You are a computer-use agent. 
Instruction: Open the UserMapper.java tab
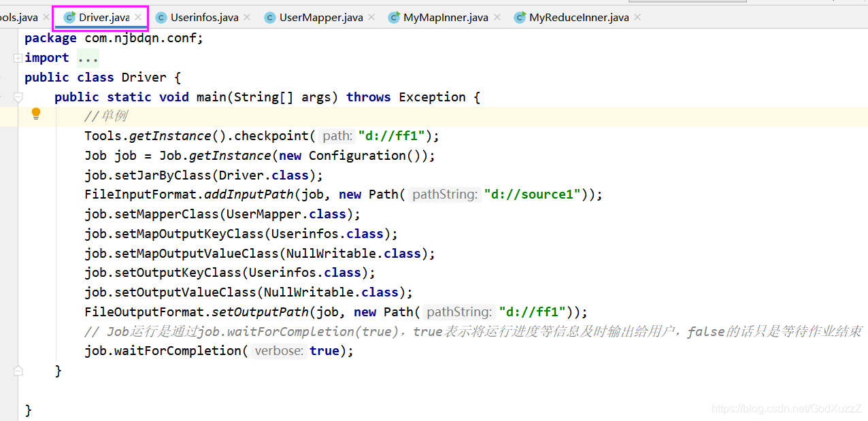tap(321, 18)
